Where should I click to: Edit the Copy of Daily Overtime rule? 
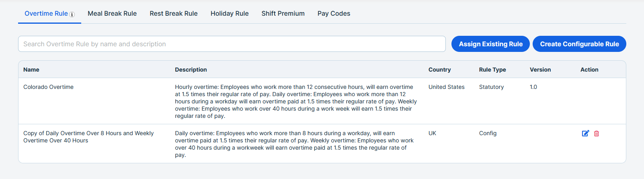click(x=585, y=134)
